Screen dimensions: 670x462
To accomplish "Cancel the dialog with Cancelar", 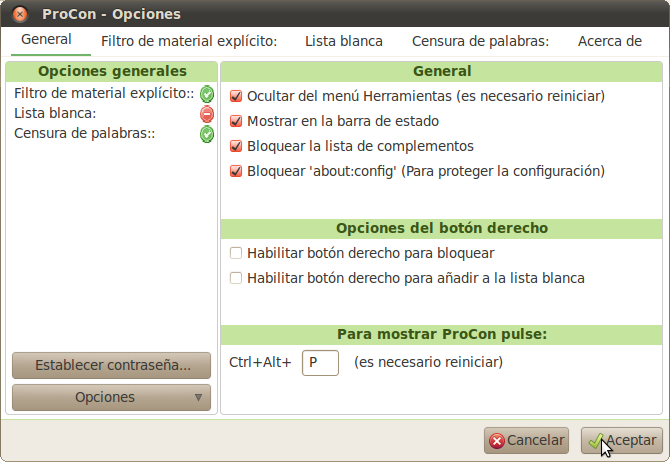I will coord(526,441).
